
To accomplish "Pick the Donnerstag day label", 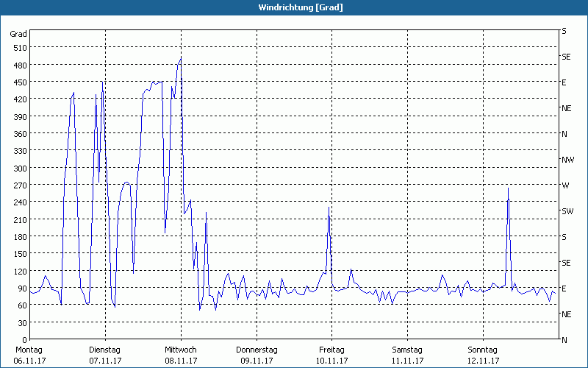I will tap(257, 350).
